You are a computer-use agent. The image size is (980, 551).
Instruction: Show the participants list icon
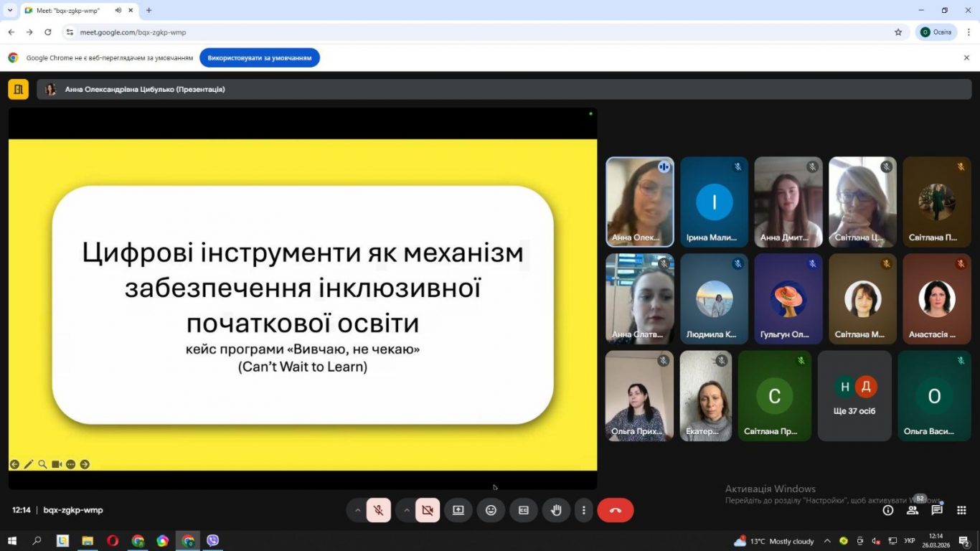[913, 510]
